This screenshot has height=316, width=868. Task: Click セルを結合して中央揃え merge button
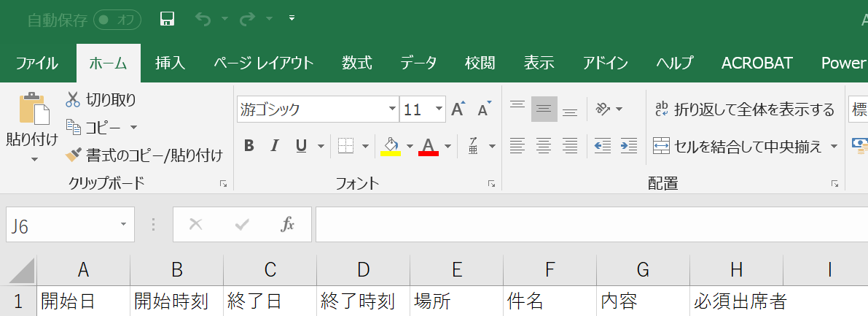tap(738, 147)
